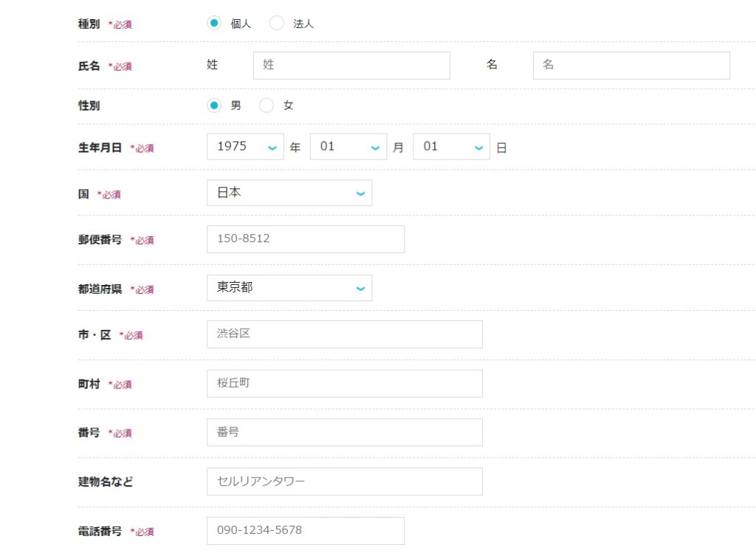Focus the 名 first name field
Viewport: 756px width, 553px height.
tap(632, 66)
